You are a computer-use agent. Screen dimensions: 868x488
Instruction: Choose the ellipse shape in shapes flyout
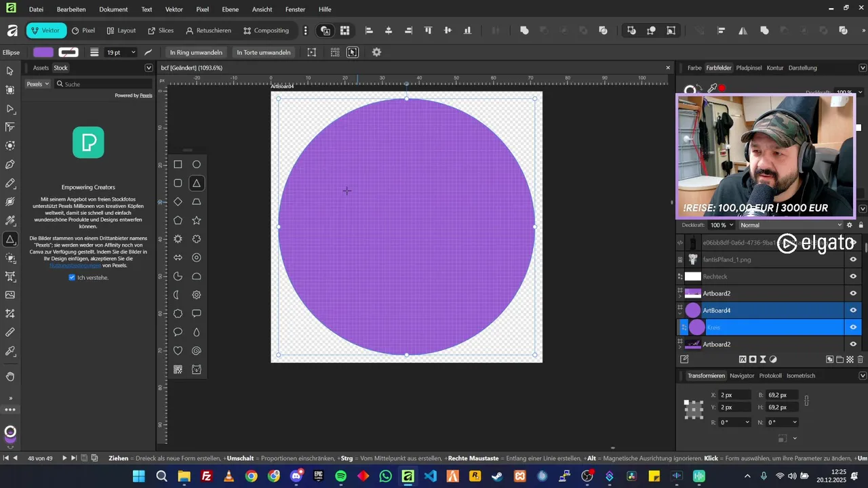pyautogui.click(x=197, y=164)
